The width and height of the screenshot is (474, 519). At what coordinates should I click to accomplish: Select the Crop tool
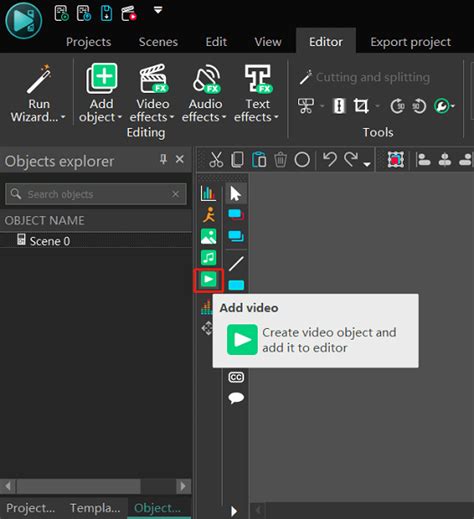click(x=361, y=106)
